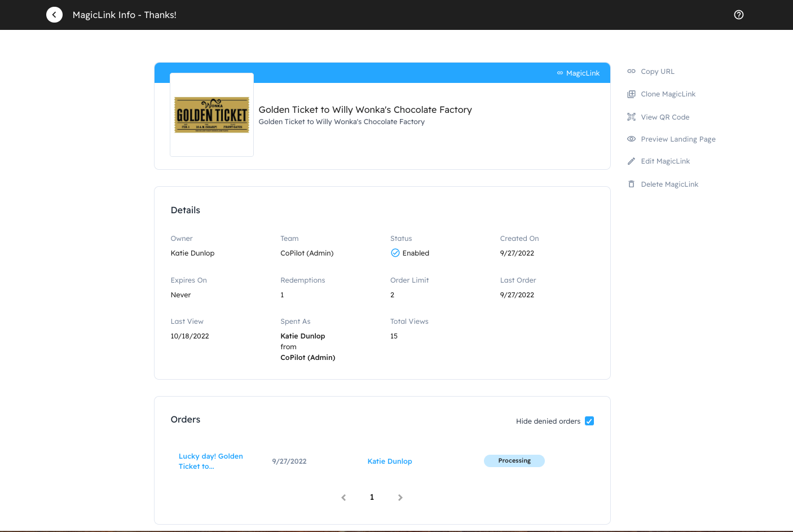This screenshot has width=793, height=532.
Task: Select the Clone MagicLink icon
Action: click(631, 94)
